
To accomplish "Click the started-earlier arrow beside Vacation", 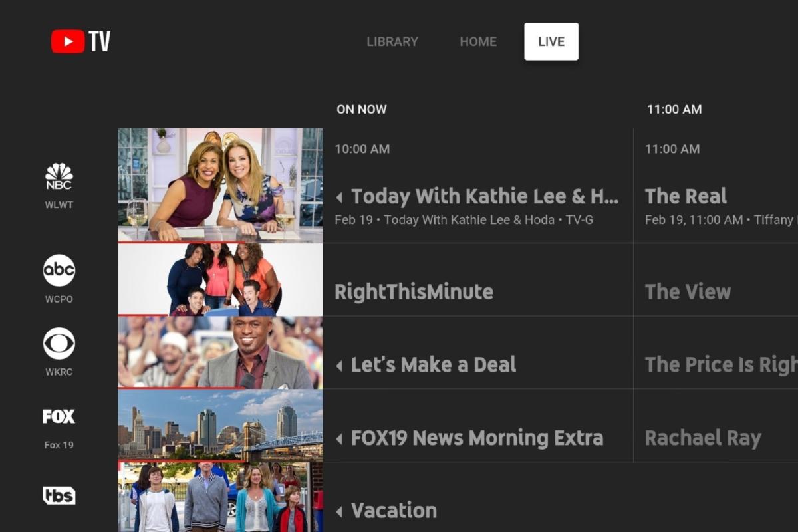I will tap(339, 511).
